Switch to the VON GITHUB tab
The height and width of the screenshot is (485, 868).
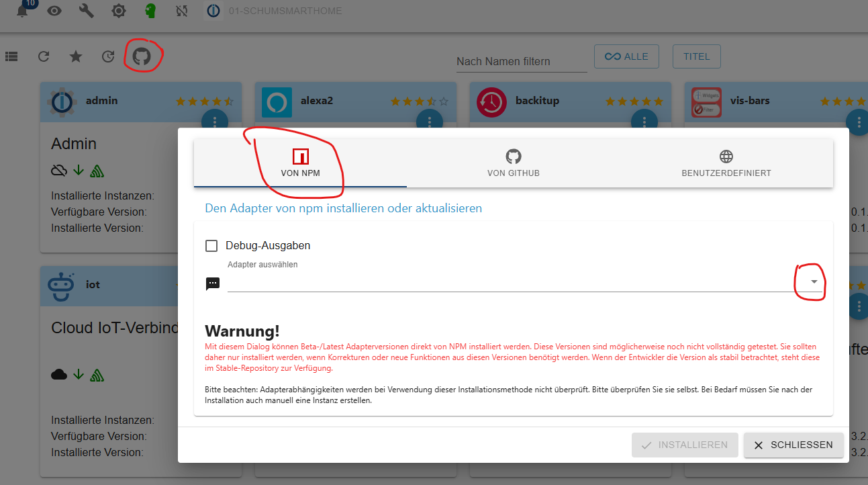click(x=513, y=163)
